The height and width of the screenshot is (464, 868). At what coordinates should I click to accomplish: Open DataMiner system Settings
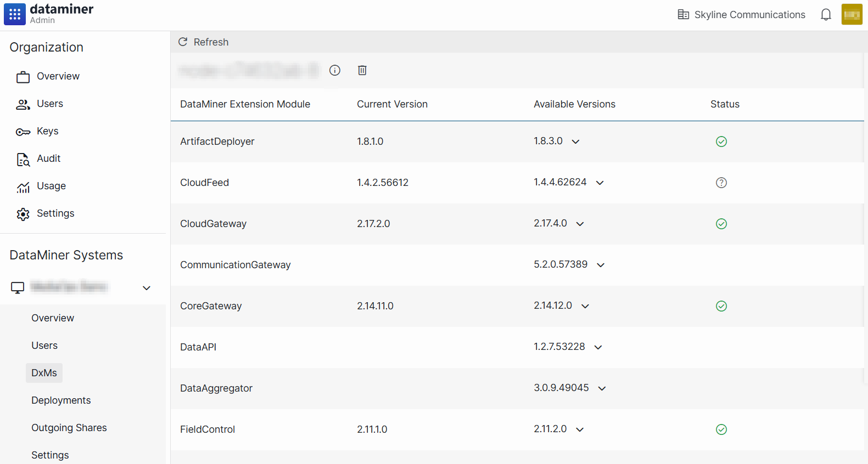pos(50,455)
